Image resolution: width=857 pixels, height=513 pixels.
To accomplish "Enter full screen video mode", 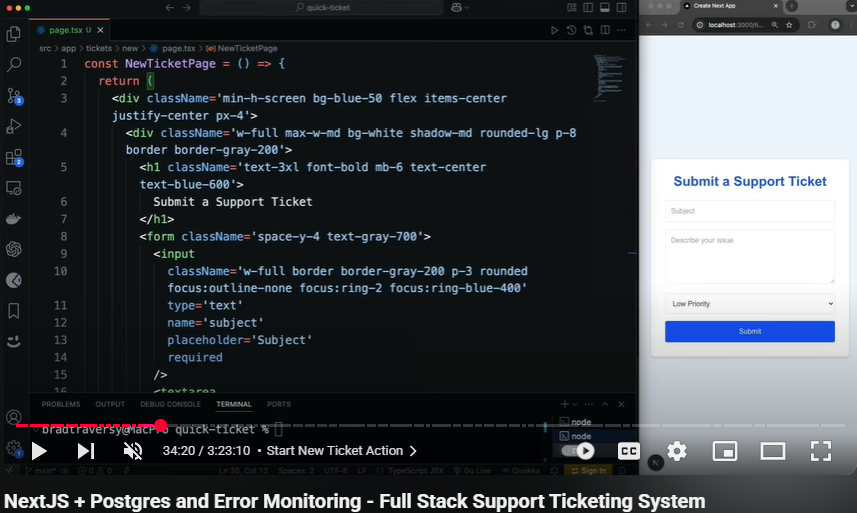I will click(x=820, y=451).
